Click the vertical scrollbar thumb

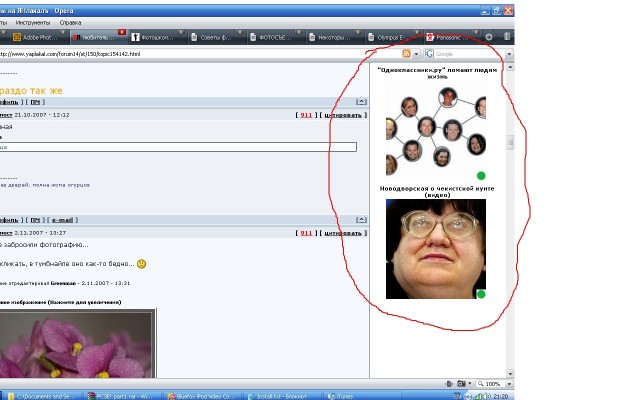[510, 142]
